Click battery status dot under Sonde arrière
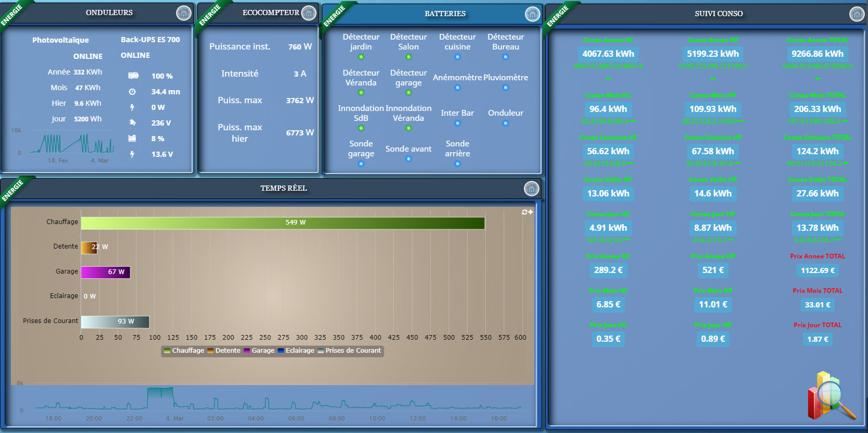The image size is (868, 433). pos(457,164)
